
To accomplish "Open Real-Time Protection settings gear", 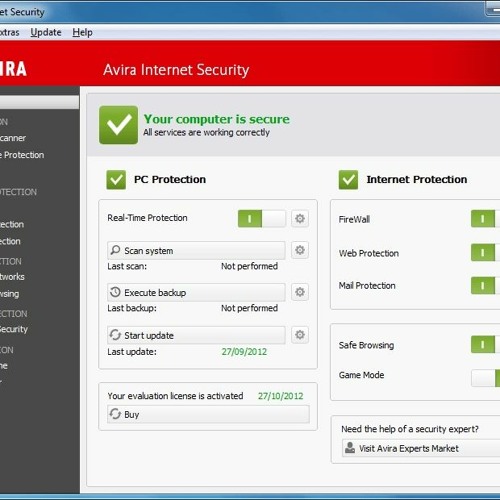I will [300, 219].
